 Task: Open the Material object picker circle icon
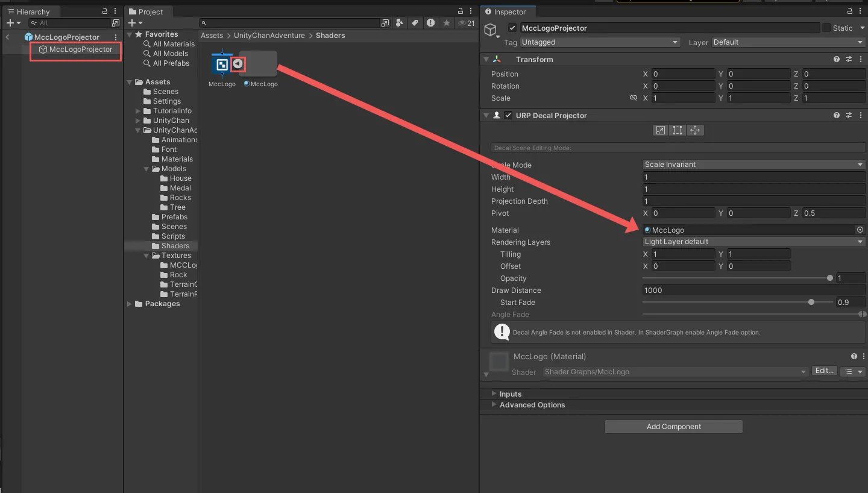point(860,230)
